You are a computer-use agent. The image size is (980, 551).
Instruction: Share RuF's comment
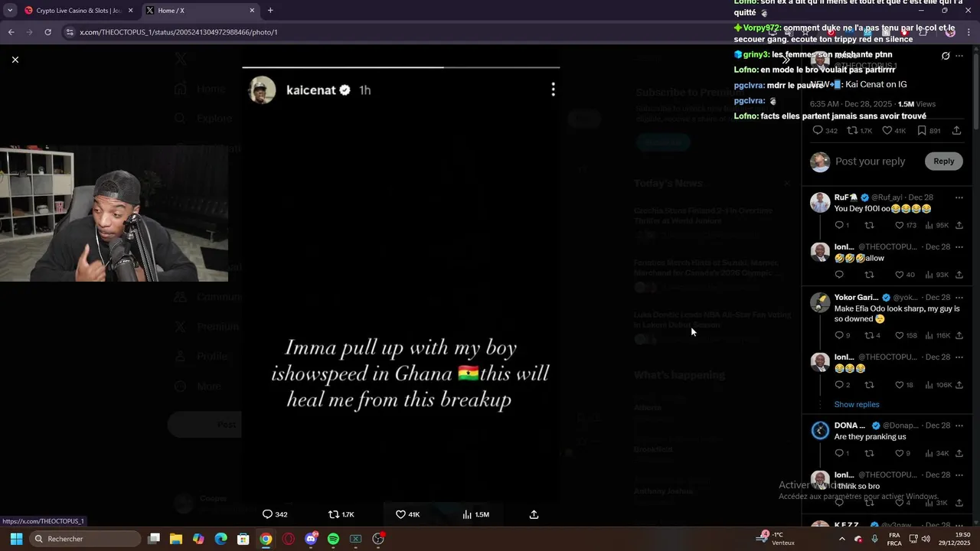coord(959,225)
